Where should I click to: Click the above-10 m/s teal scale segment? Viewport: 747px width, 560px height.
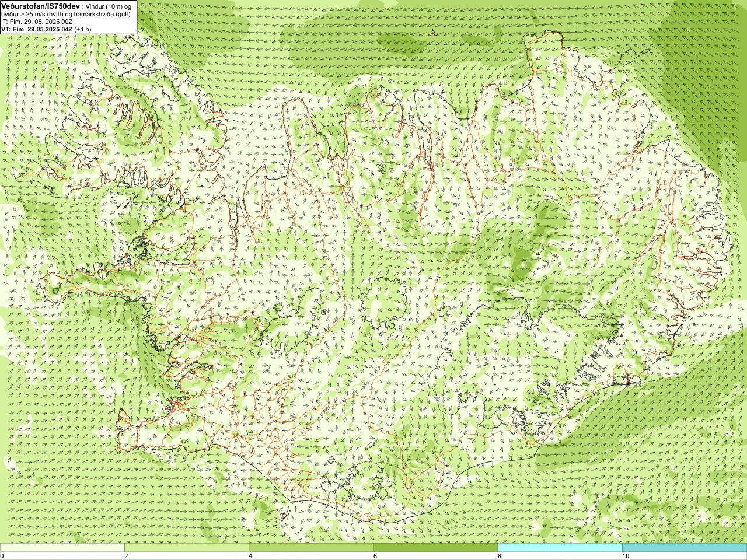click(685, 548)
